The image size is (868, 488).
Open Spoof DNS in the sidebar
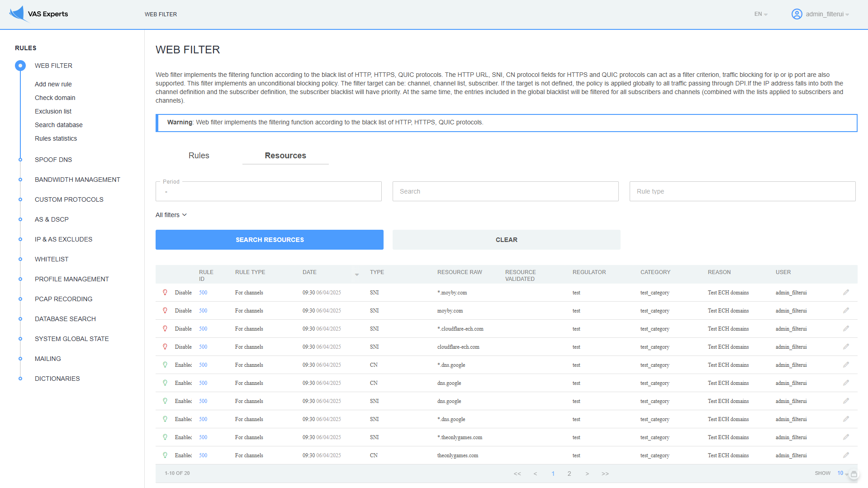tap(53, 160)
